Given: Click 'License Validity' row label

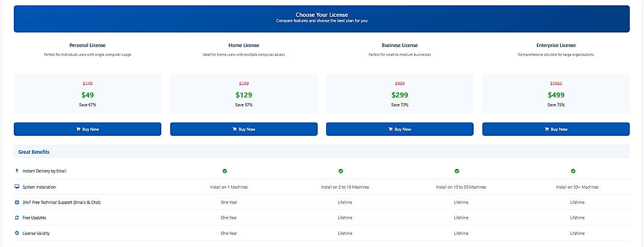Looking at the screenshot, I should point(36,233).
